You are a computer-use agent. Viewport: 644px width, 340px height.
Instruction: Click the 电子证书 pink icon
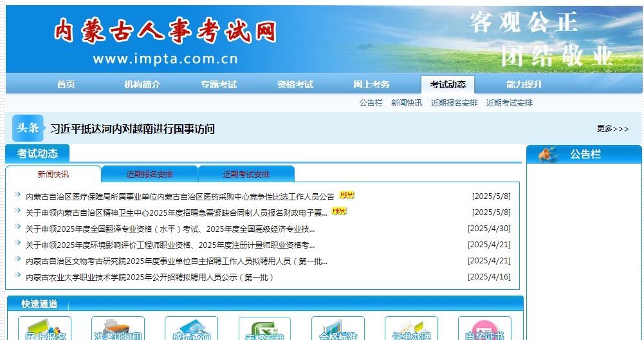click(484, 328)
